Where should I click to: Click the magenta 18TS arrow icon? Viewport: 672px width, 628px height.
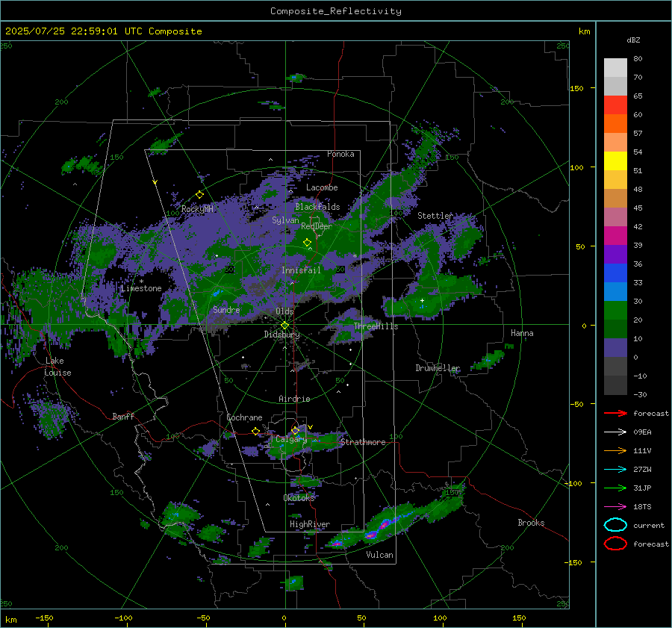pos(615,507)
